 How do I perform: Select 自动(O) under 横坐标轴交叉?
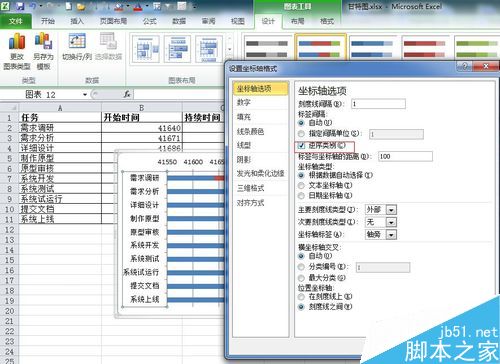(x=301, y=256)
